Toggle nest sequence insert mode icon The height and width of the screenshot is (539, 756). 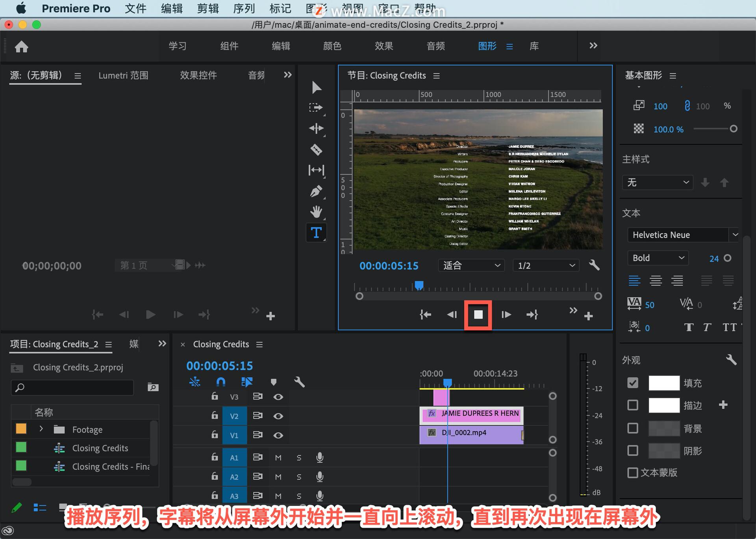[195, 382]
